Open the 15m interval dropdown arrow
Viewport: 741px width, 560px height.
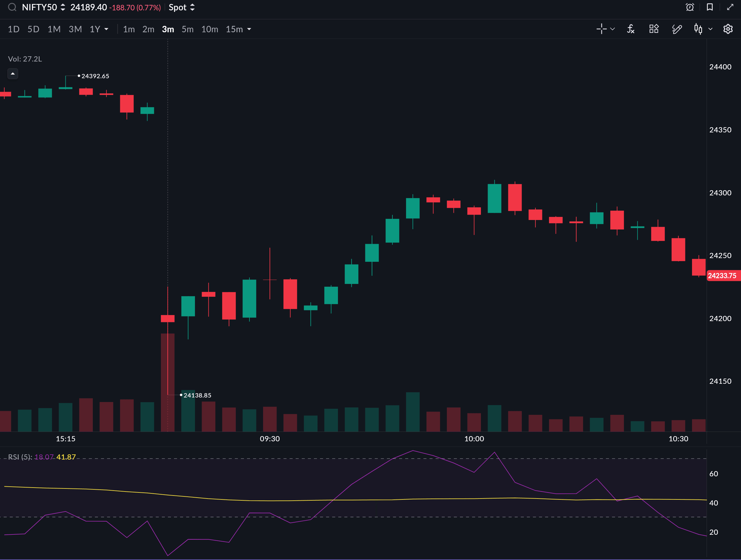249,29
